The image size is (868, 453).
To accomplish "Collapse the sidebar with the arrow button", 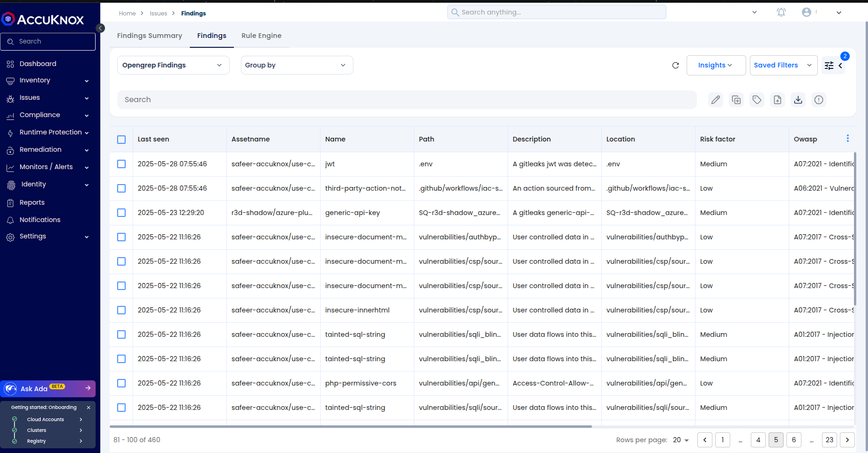I will coord(100,28).
